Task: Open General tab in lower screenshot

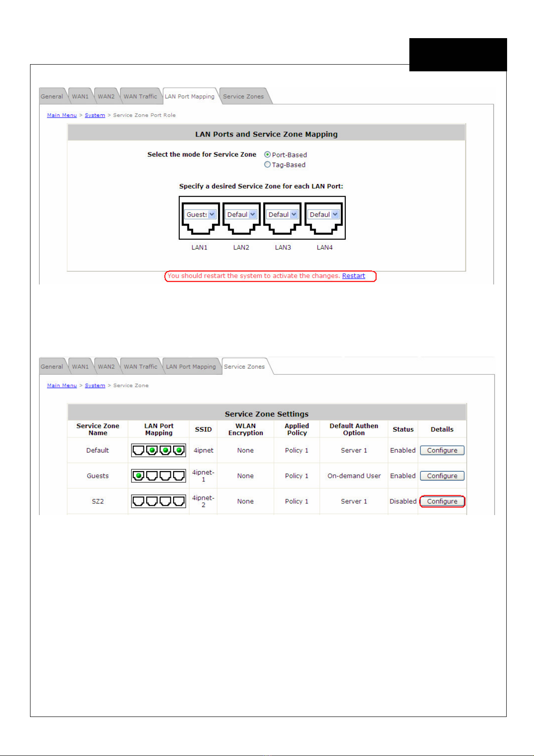Action: pos(52,366)
